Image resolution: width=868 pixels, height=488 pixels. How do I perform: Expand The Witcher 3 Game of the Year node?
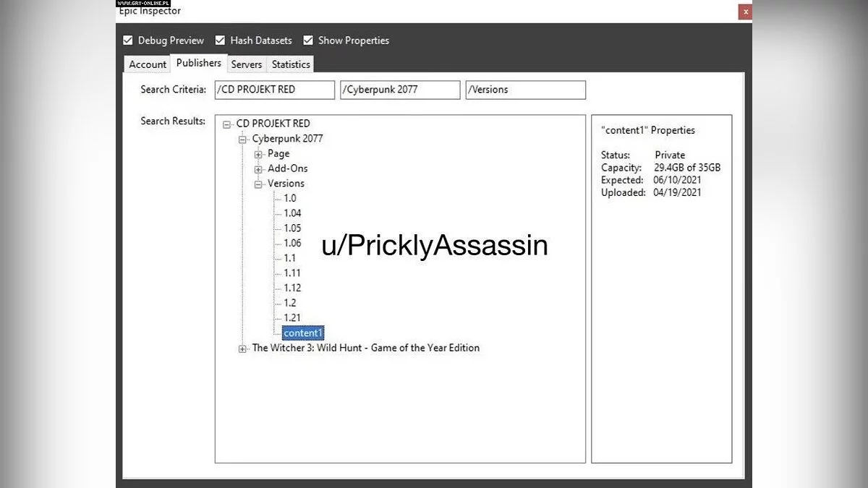[242, 348]
